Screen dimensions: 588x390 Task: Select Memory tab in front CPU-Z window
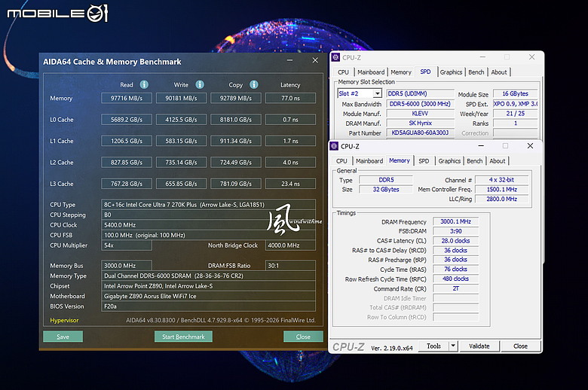pyautogui.click(x=400, y=160)
